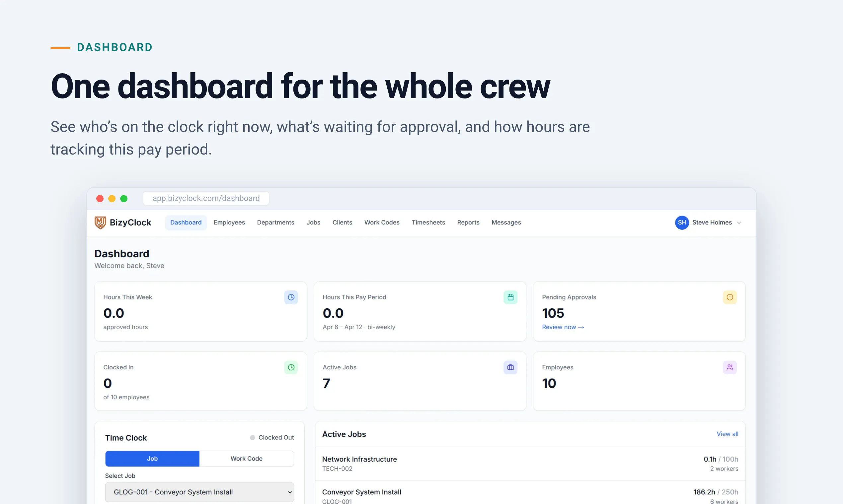Click the green browser window dot

(124, 199)
